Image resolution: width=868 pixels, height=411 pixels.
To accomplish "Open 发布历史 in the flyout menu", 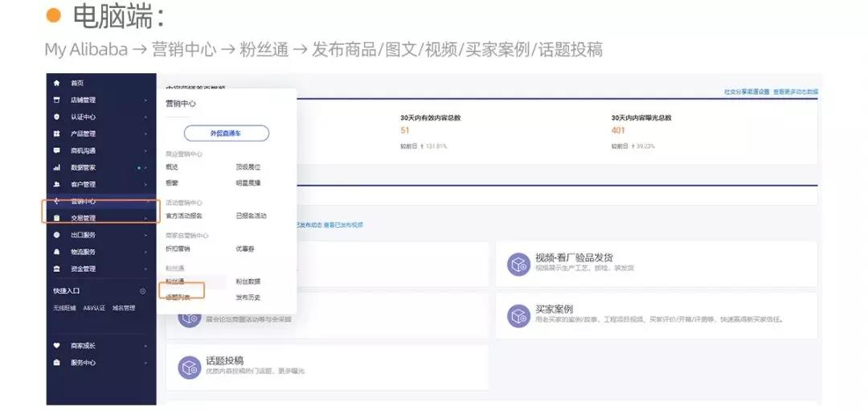I will pos(248,298).
